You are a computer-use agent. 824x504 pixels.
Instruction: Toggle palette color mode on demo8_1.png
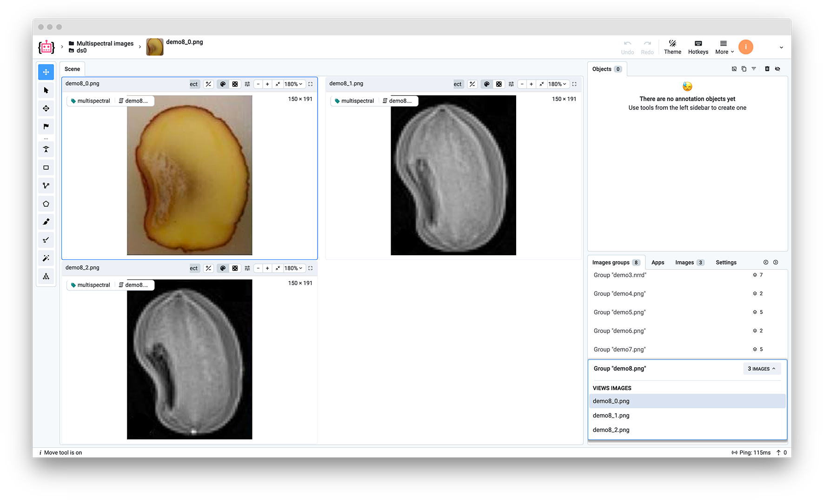[487, 84]
